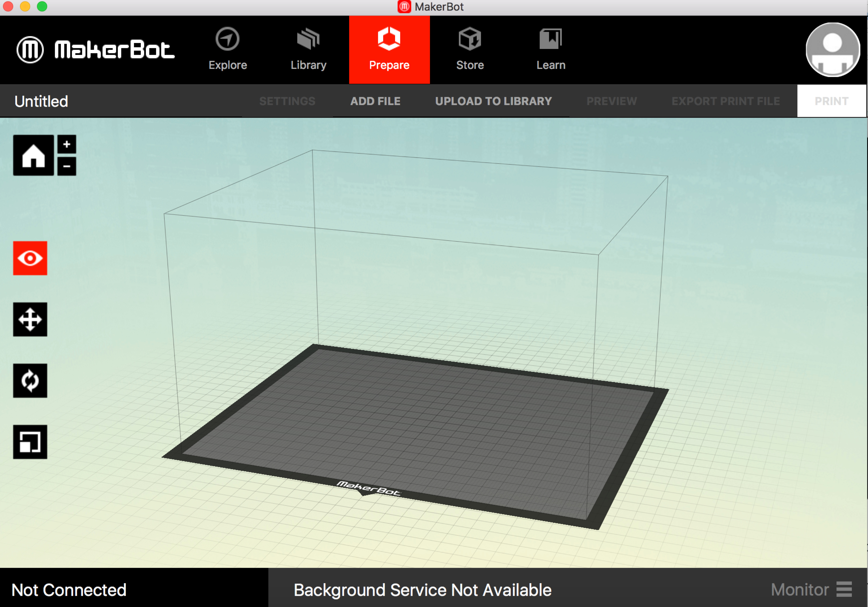Image resolution: width=868 pixels, height=607 pixels.
Task: Select the Scale tool icon
Action: (30, 442)
